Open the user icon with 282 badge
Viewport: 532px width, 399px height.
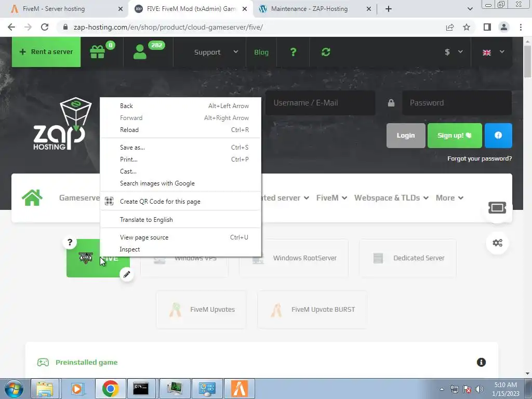click(x=140, y=52)
